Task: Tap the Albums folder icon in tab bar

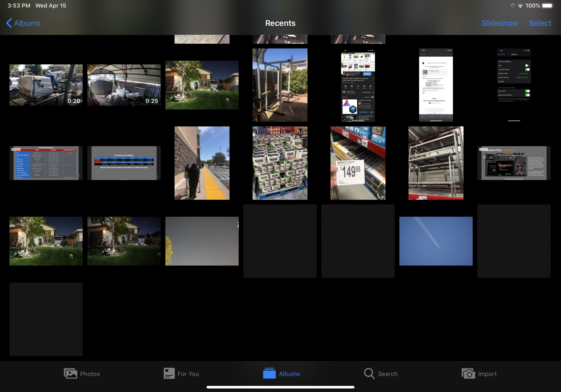Action: (x=269, y=373)
